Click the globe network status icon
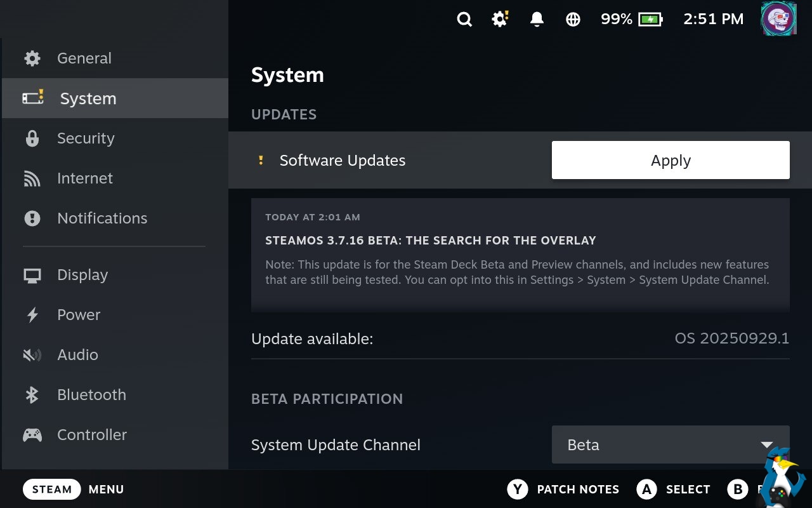Image resolution: width=812 pixels, height=508 pixels. [573, 20]
